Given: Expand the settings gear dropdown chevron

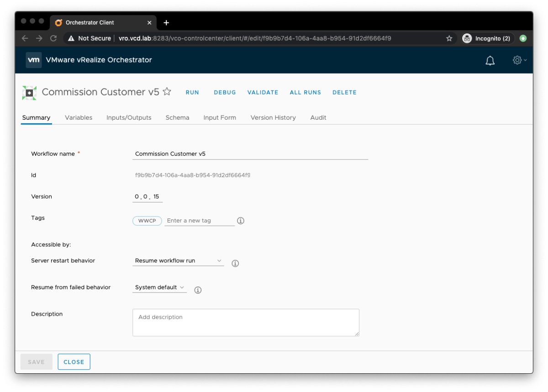Looking at the screenshot, I should (526, 60).
